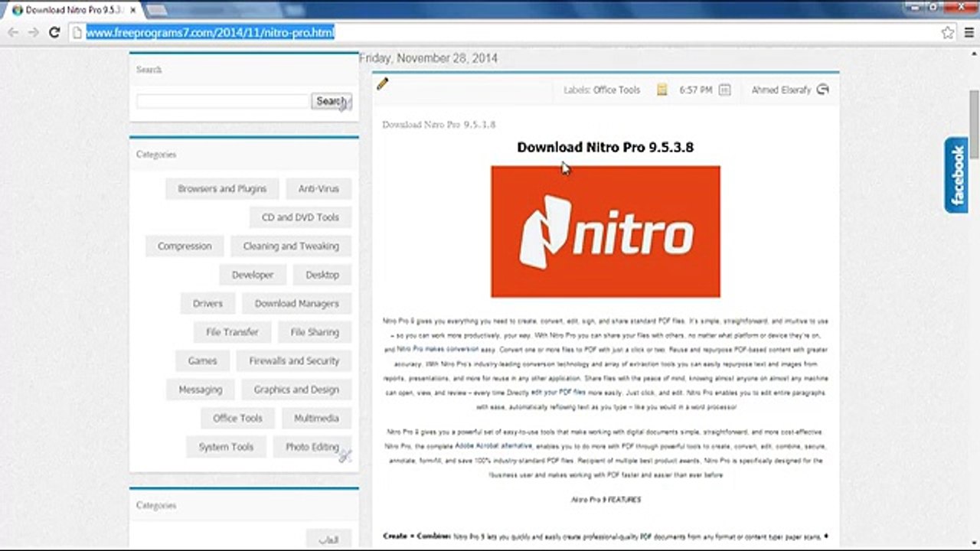Click the Google+ icon beside Ahmed Elserafy
The width and height of the screenshot is (980, 551).
point(823,90)
